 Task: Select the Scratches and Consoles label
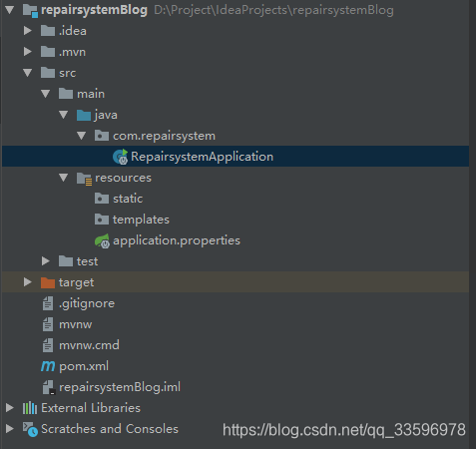pos(110,429)
